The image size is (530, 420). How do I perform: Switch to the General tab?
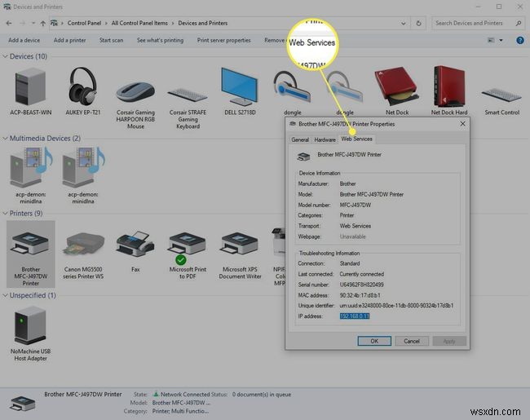coord(300,139)
